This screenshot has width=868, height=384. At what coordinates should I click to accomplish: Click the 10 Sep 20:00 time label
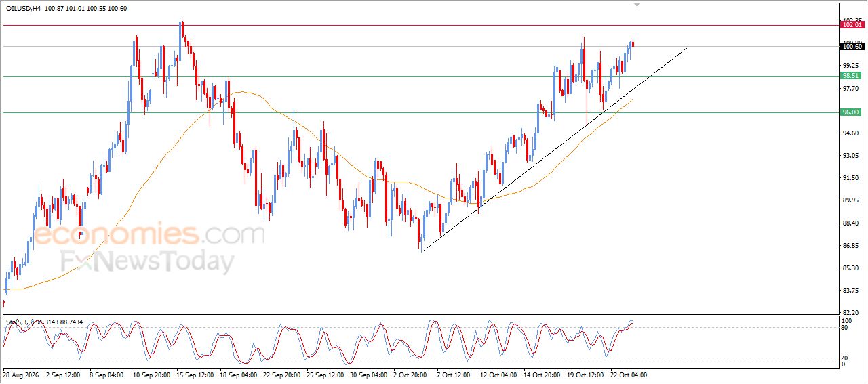pyautogui.click(x=151, y=375)
